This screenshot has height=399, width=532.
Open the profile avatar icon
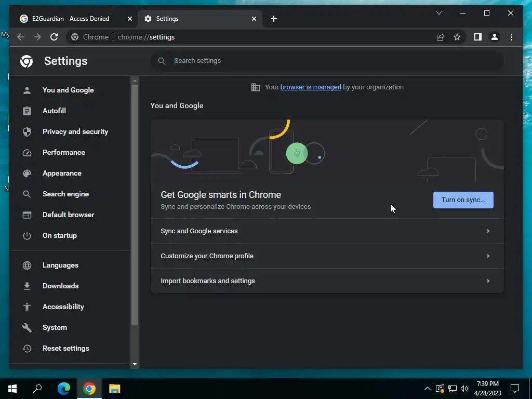point(495,37)
